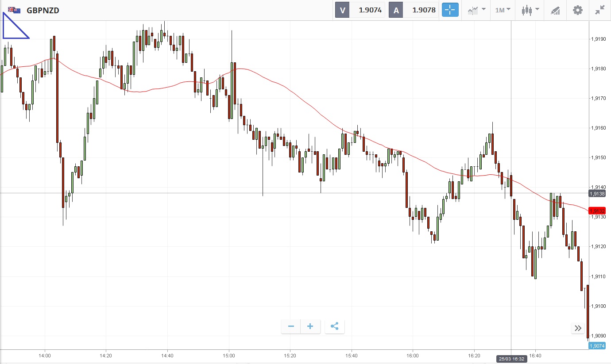Share the chart using the share icon
Viewport: 611px width, 364px height.
coord(335,326)
